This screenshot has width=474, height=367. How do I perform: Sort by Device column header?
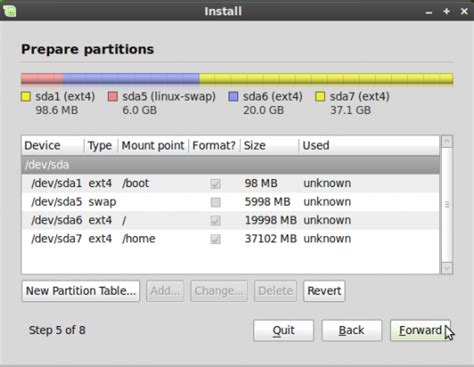53,146
